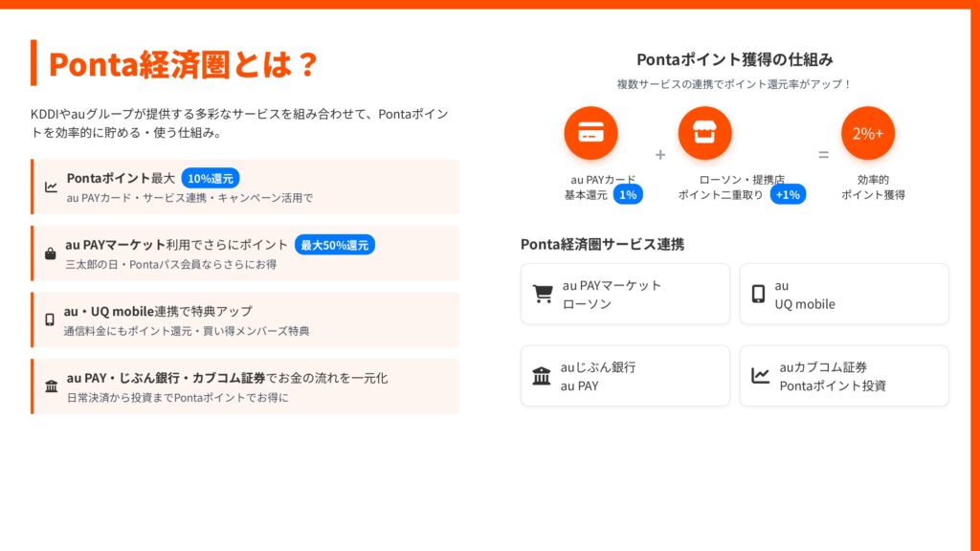Click the smartphone icon beside UQ mobile
The width and height of the screenshot is (980, 551).
(758, 295)
